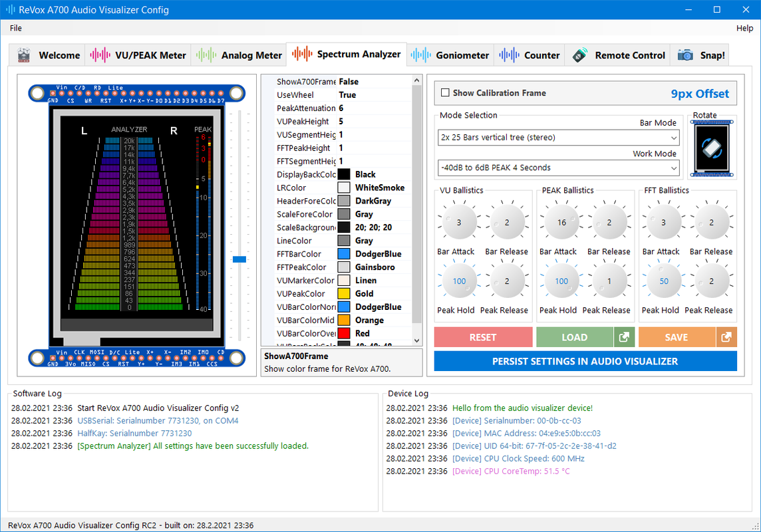
Task: Open external file via LOAD export icon
Action: pos(624,337)
